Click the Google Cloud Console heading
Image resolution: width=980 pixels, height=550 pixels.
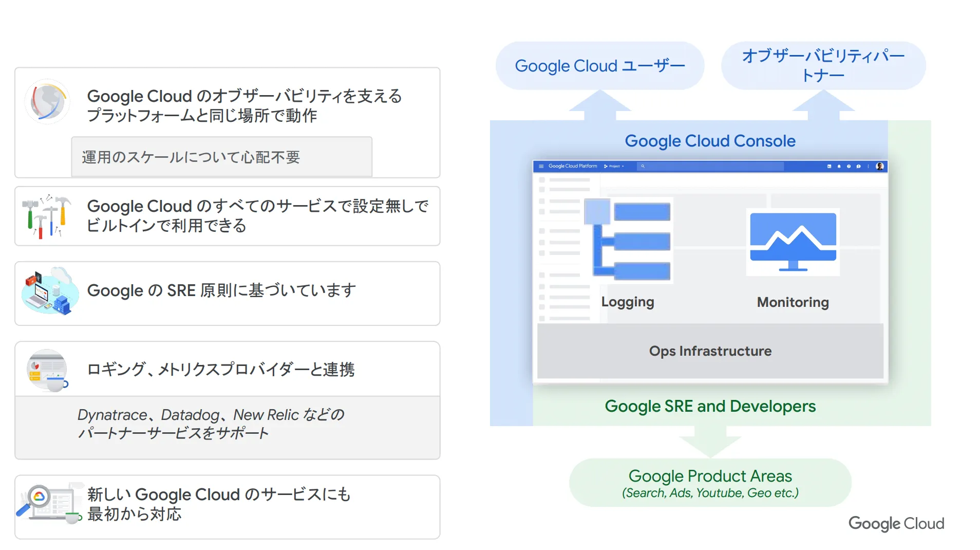pos(710,141)
